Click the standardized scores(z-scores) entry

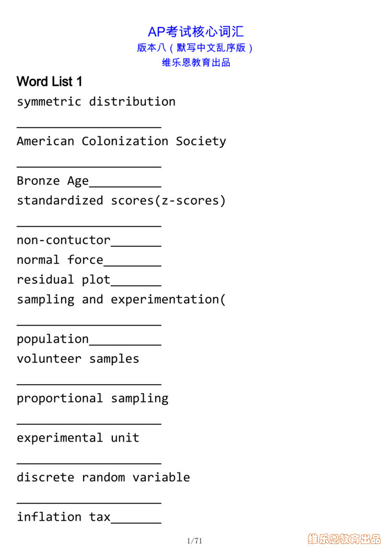[x=121, y=201]
